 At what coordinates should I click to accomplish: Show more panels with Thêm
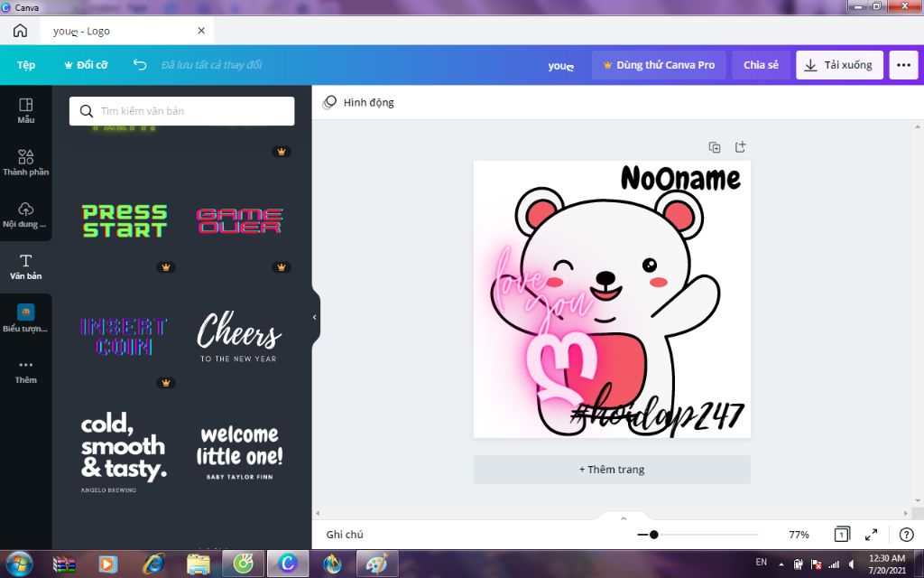click(26, 371)
